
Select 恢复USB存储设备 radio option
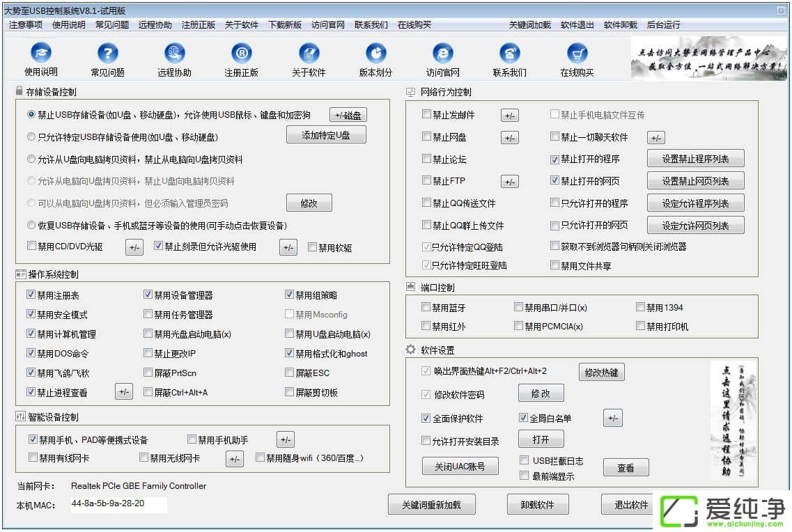pyautogui.click(x=31, y=225)
